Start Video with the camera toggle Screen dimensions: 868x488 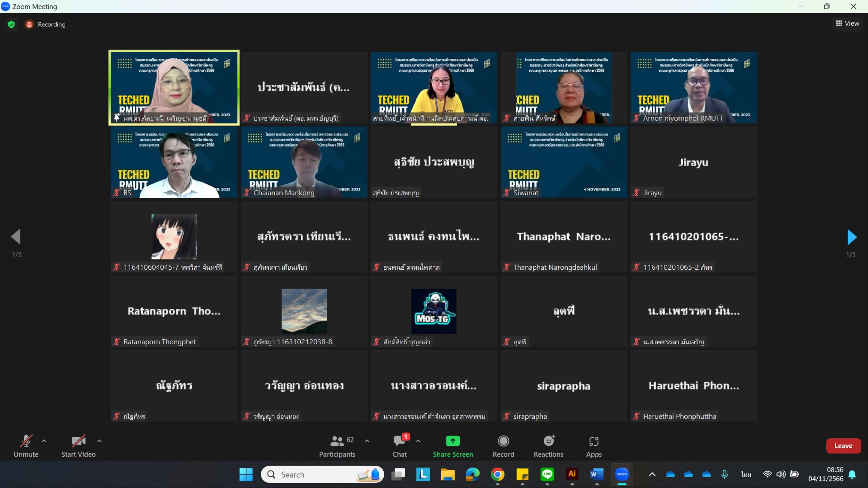(x=78, y=446)
